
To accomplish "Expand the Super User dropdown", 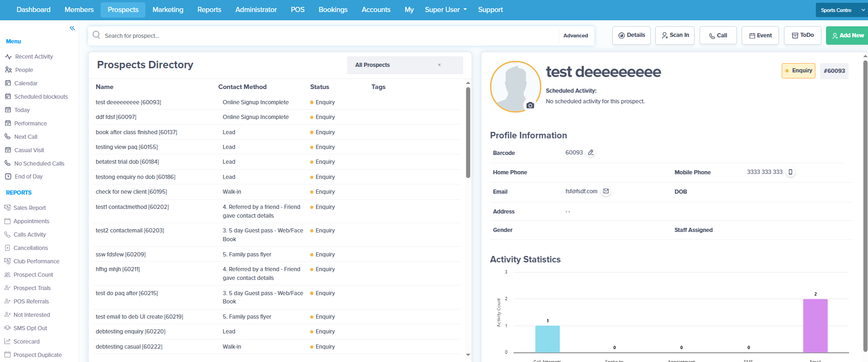I will (x=446, y=10).
